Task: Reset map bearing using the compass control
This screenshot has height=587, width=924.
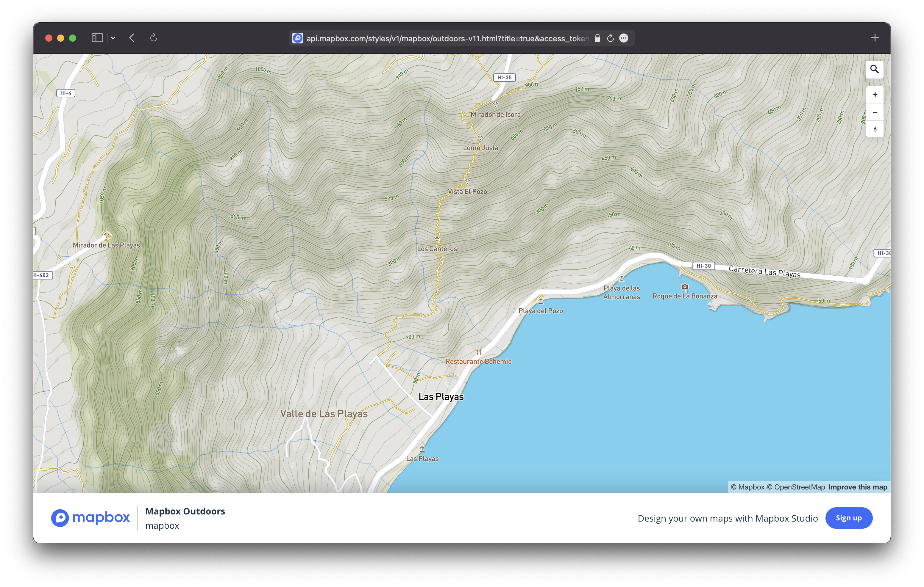Action: (875, 129)
